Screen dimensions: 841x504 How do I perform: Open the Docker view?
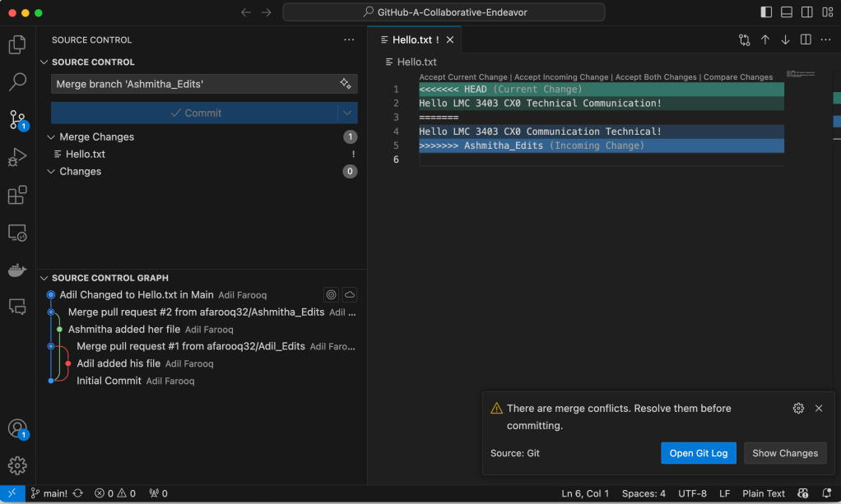coord(17,270)
